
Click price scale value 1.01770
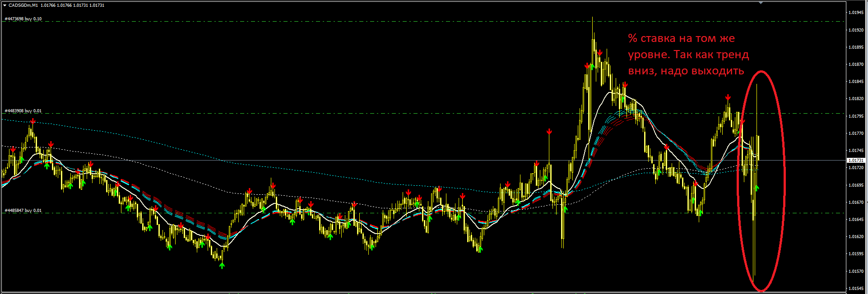click(x=856, y=133)
